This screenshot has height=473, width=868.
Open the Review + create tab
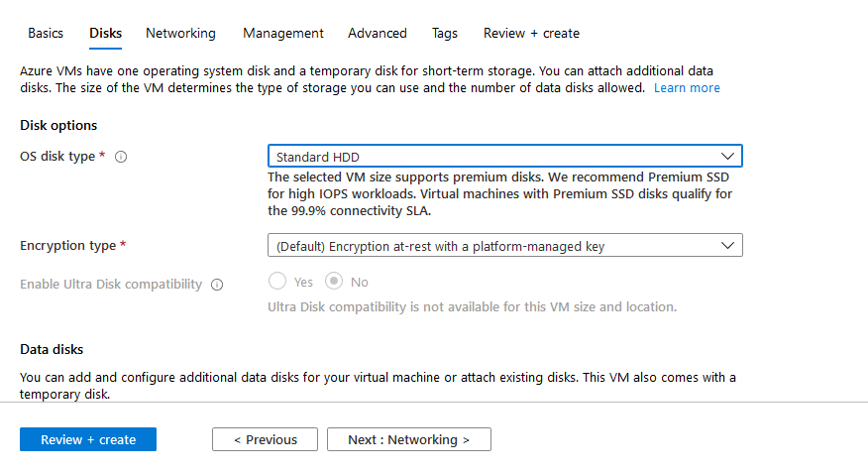pos(531,34)
